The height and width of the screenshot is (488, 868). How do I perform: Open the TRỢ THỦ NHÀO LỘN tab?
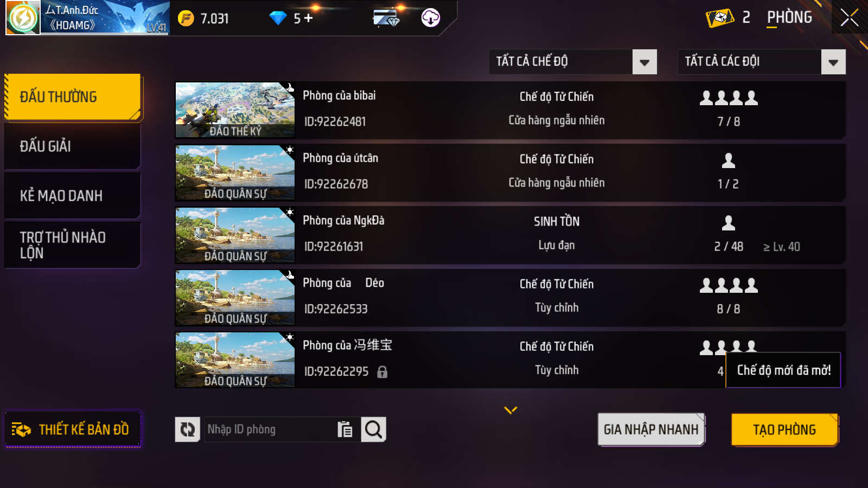73,245
